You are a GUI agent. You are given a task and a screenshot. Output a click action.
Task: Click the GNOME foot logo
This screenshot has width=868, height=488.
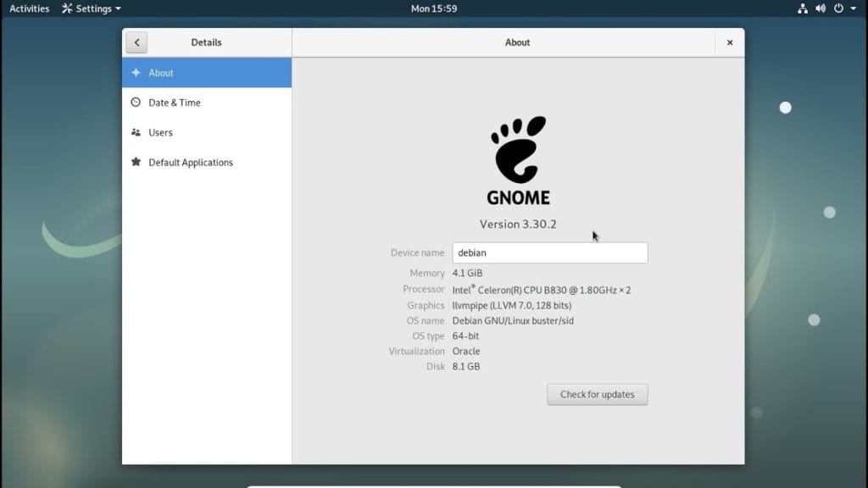click(x=518, y=150)
